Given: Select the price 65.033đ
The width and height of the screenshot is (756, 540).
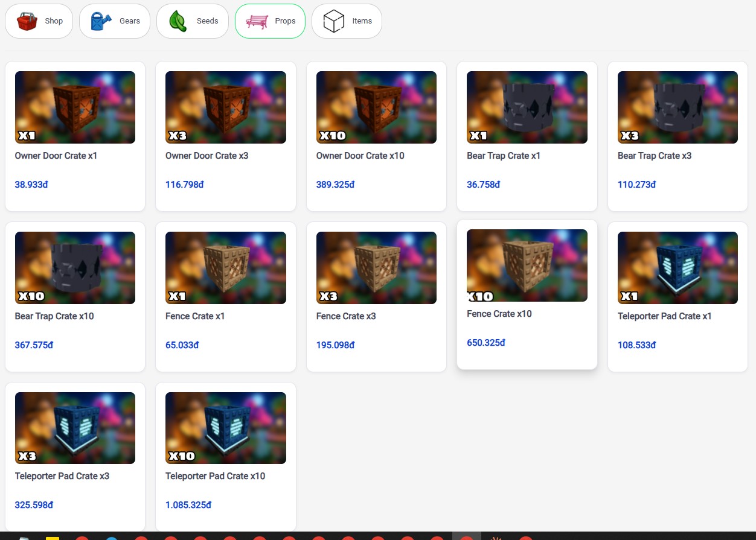Looking at the screenshot, I should (x=182, y=345).
